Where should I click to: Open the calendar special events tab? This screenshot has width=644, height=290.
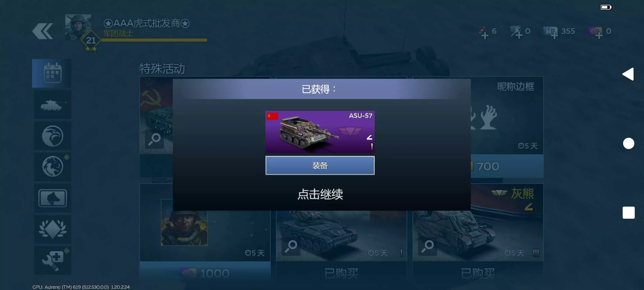pyautogui.click(x=52, y=73)
